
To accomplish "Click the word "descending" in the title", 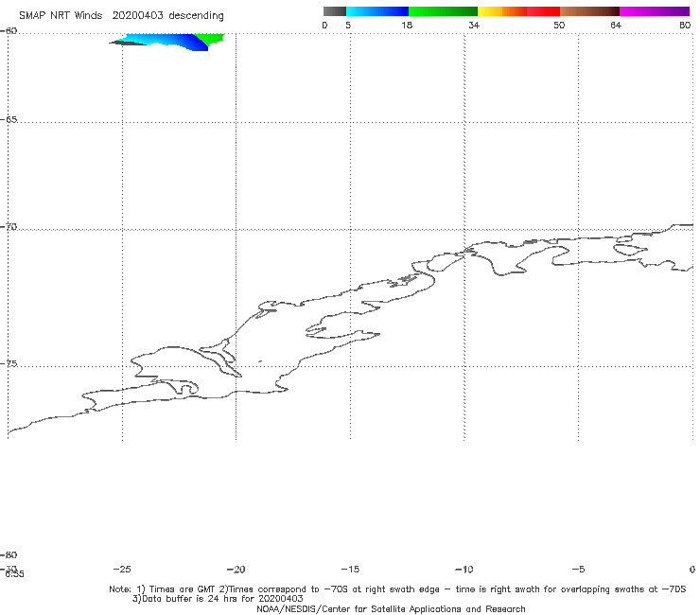I will 196,16.
